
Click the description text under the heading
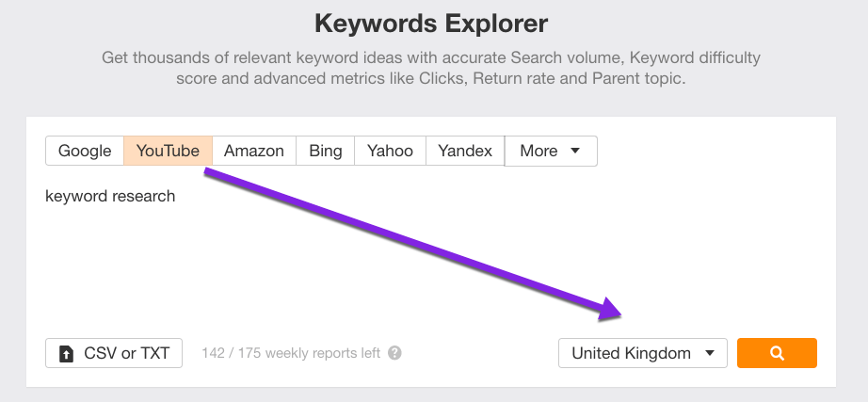pyautogui.click(x=431, y=68)
